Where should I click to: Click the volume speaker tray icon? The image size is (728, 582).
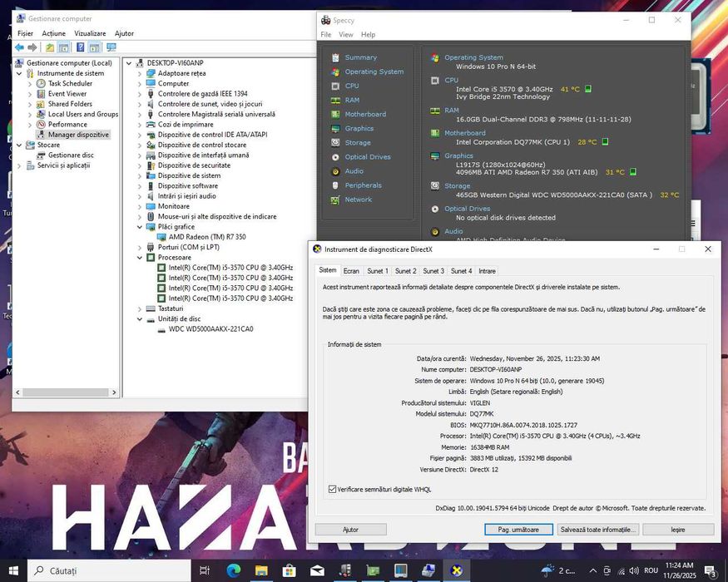pos(634,570)
